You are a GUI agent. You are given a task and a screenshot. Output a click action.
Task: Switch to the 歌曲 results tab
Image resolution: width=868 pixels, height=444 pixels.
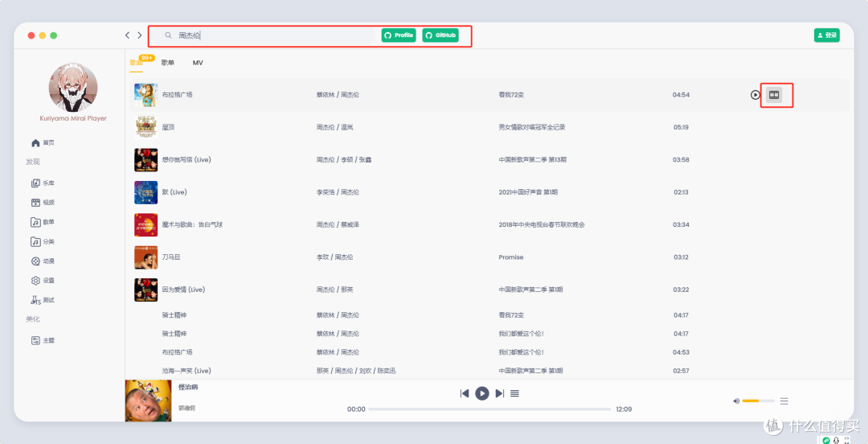136,63
